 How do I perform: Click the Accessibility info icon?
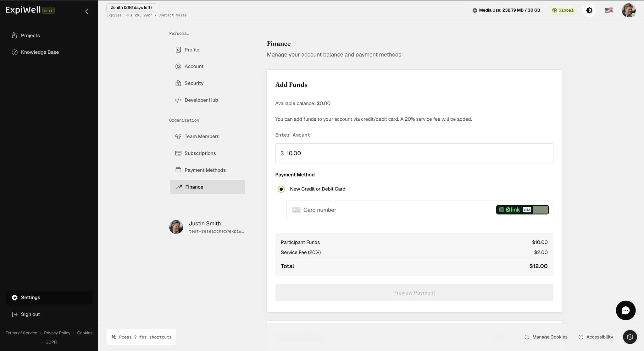pos(581,337)
